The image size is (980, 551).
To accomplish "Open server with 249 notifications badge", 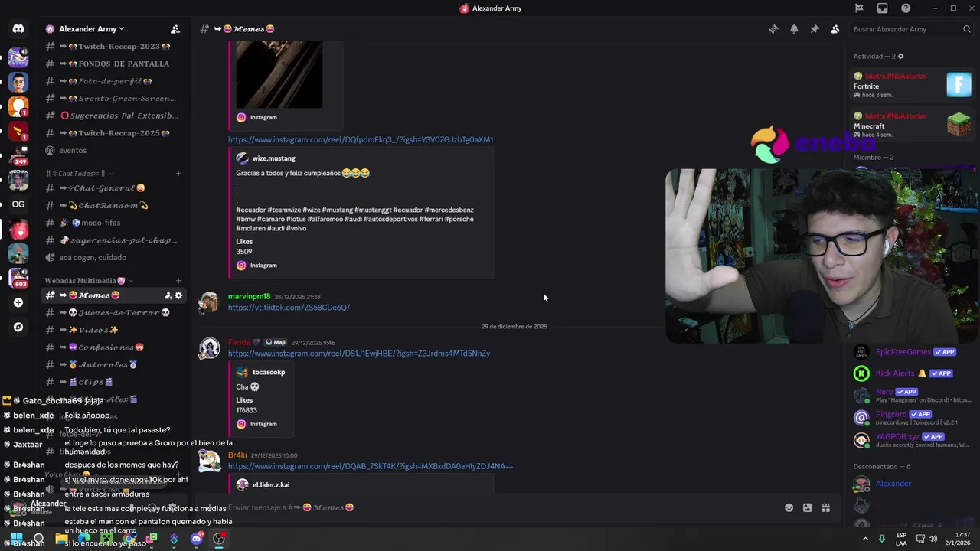I will click(18, 155).
